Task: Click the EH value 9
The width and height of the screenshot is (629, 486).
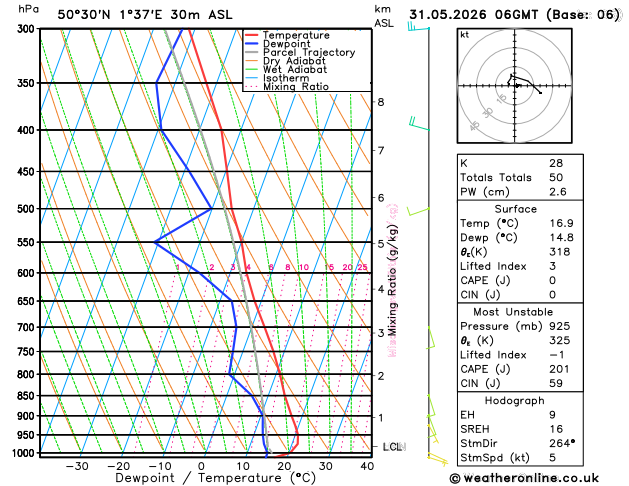Action: click(552, 415)
